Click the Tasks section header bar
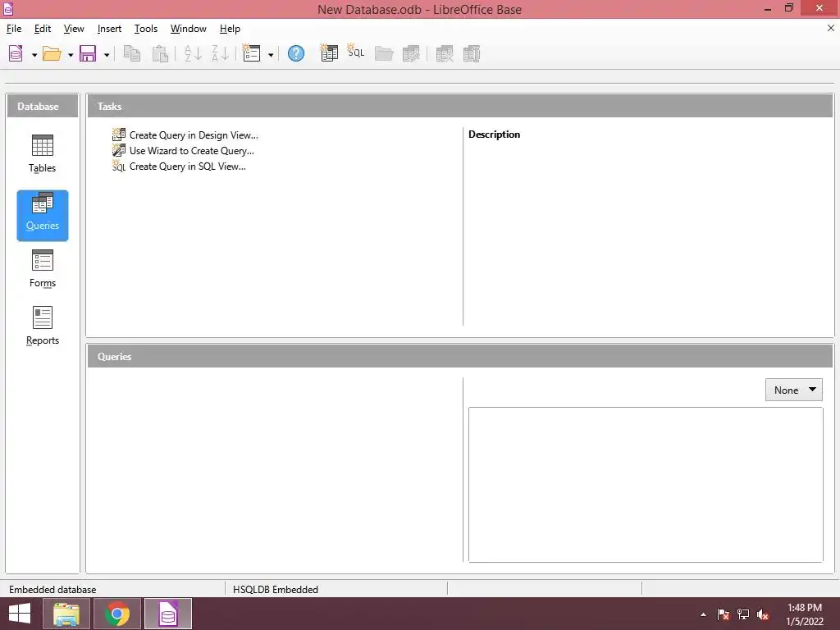Image resolution: width=840 pixels, height=630 pixels. coord(460,106)
